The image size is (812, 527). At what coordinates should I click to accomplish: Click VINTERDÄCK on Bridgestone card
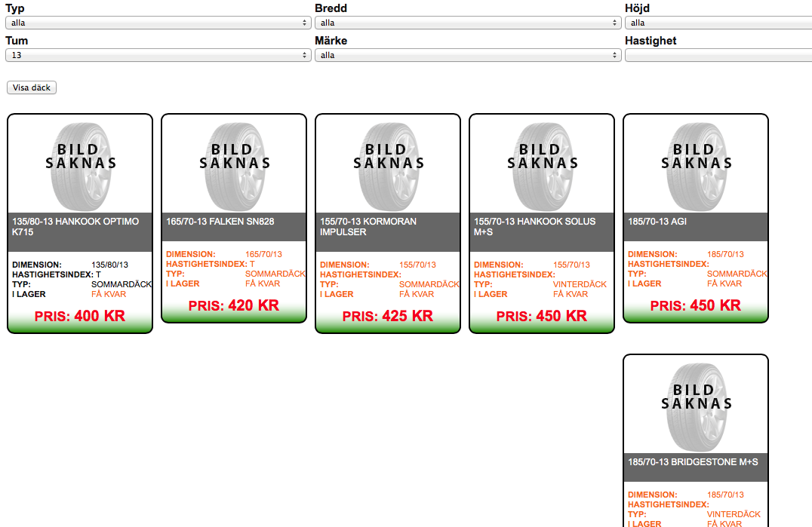734,515
